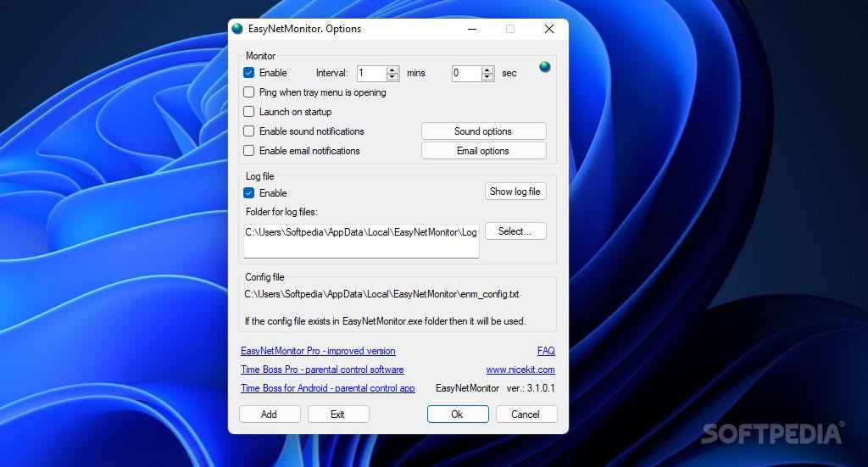
Task: Increase the interval minutes with up arrow
Action: coord(392,69)
